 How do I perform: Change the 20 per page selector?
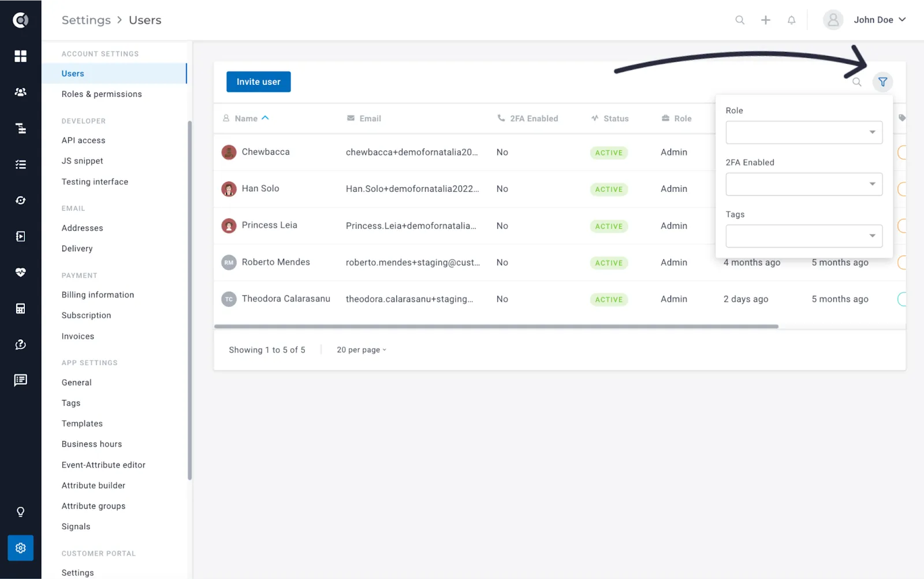362,350
